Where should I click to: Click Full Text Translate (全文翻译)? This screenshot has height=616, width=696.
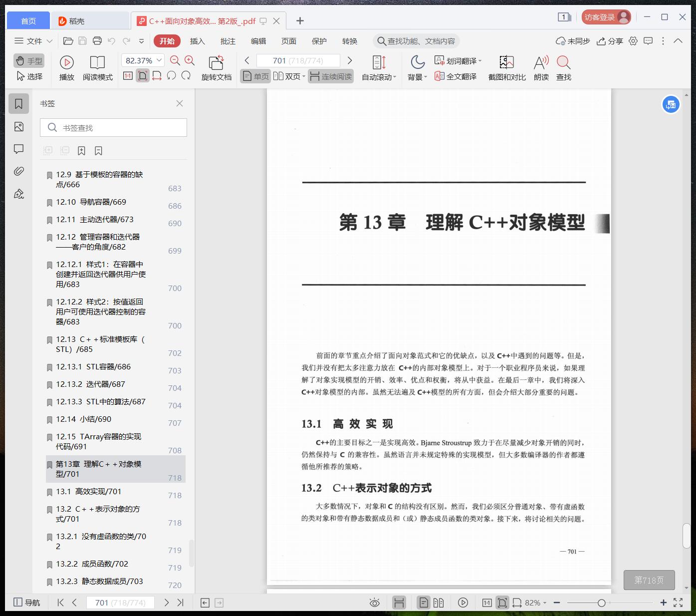pyautogui.click(x=456, y=76)
